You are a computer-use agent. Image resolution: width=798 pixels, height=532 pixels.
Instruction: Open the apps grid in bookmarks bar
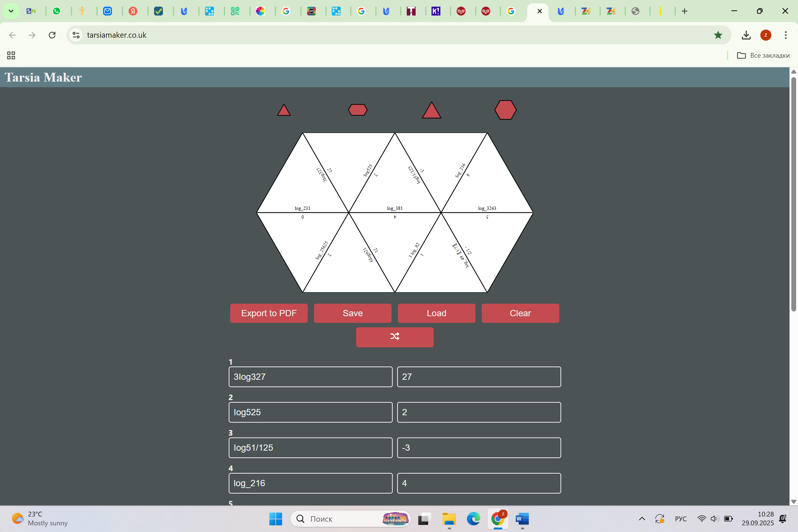(11, 55)
